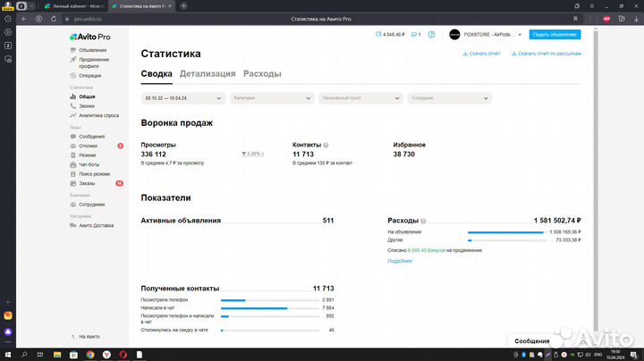Click Подать объявление button
The image size is (644, 361).
pyautogui.click(x=555, y=35)
